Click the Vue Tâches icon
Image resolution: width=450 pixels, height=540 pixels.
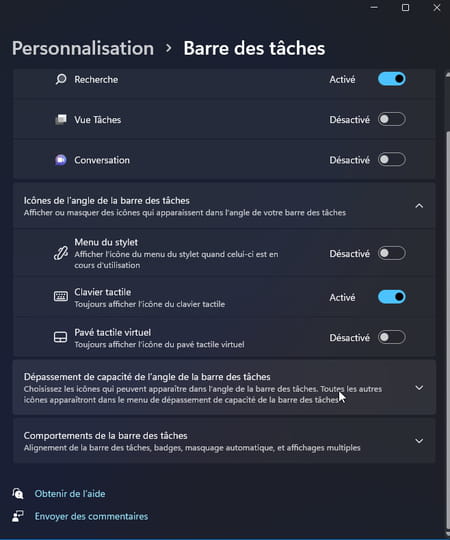pyautogui.click(x=61, y=120)
